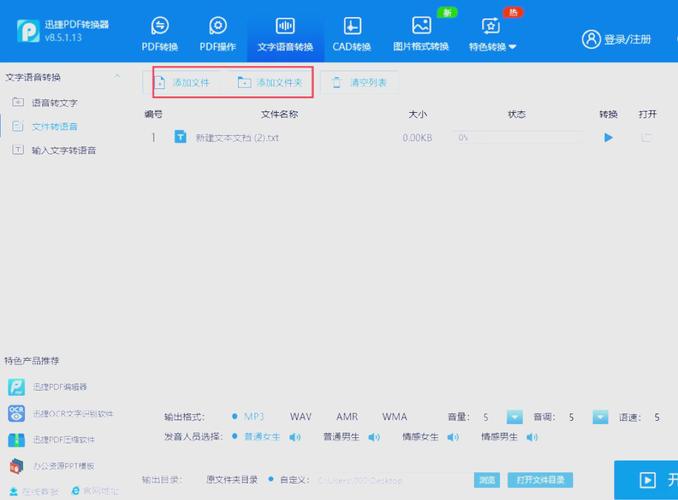Open 图片格式转换 tab
678x500 pixels.
[x=421, y=34]
